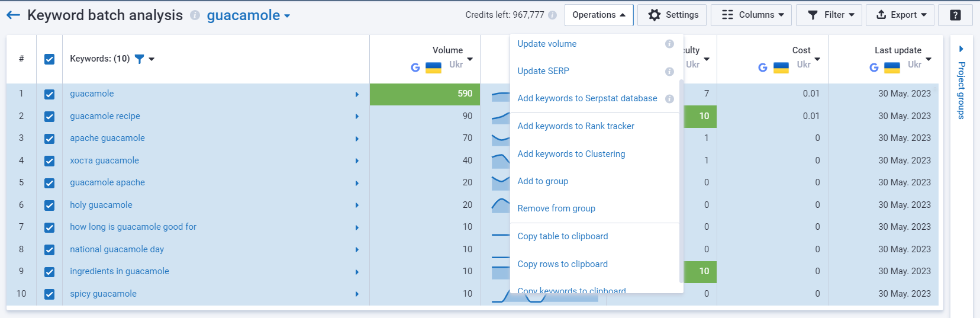Click Google icon under Cost column
Viewport: 980px width, 318px height.
pos(763,68)
